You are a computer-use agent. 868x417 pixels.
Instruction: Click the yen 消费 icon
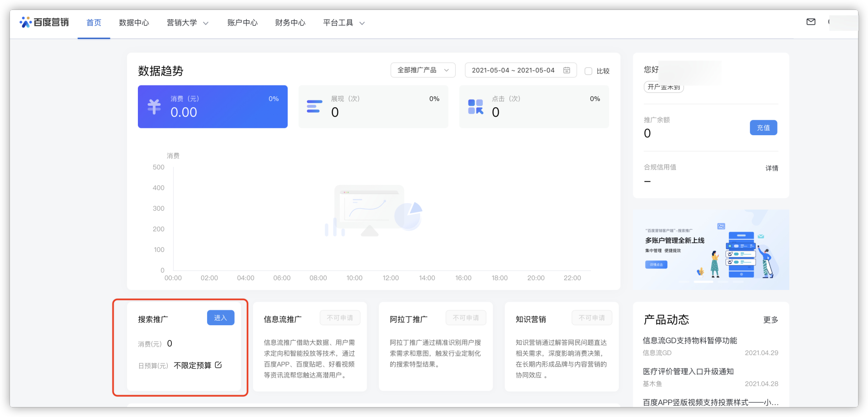(x=154, y=107)
